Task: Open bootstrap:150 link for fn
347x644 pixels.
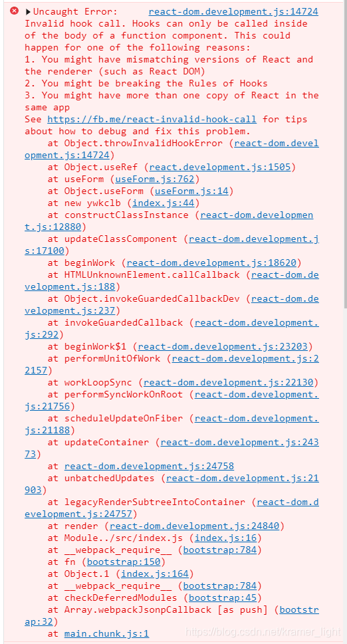Action: 124,562
